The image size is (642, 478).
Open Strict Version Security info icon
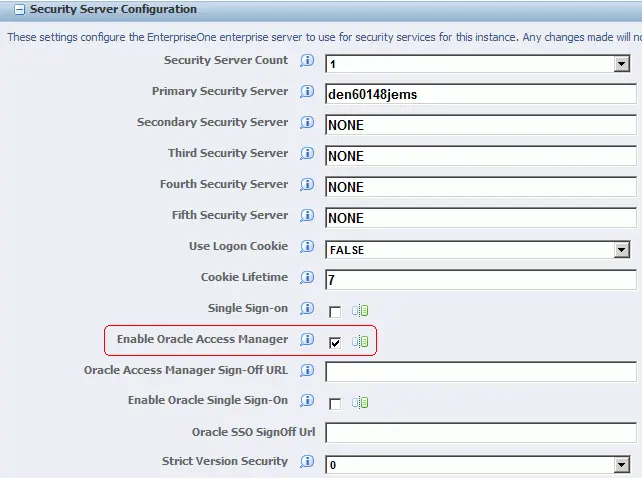307,461
